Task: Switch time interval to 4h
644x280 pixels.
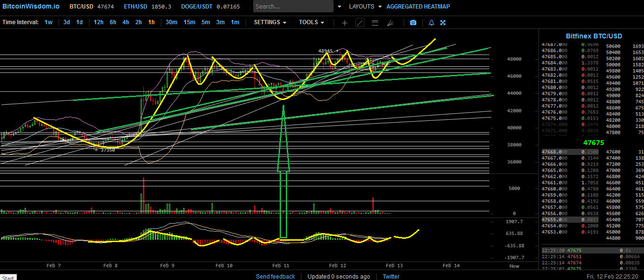Action: pyautogui.click(x=126, y=22)
